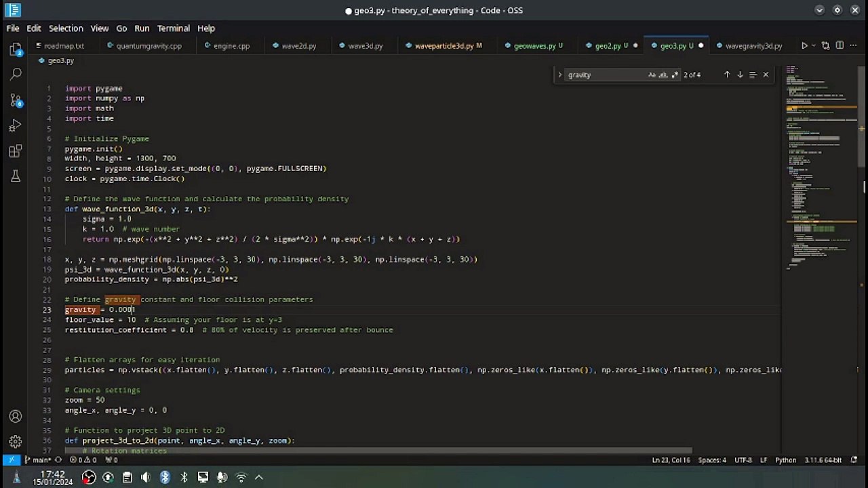Image resolution: width=868 pixels, height=488 pixels.
Task: Open the Search view in activity bar
Action: 16,75
